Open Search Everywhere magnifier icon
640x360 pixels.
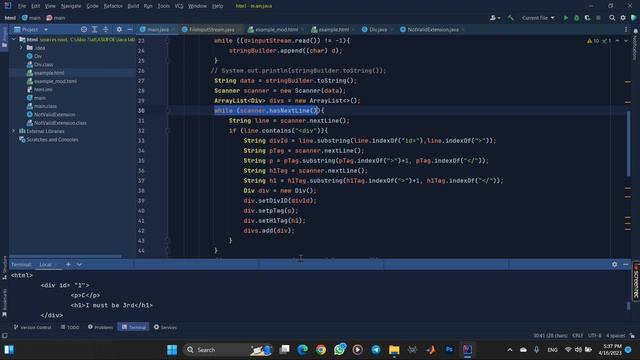(612, 18)
